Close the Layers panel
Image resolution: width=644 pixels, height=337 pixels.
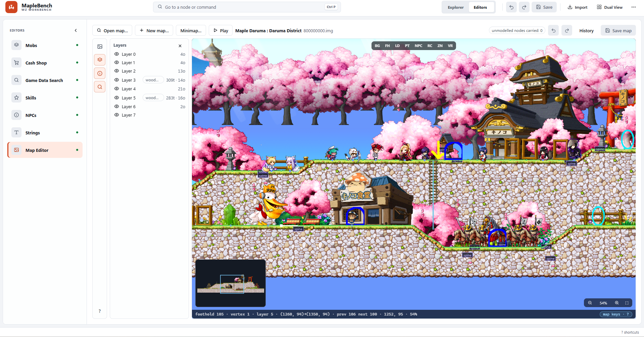(180, 46)
